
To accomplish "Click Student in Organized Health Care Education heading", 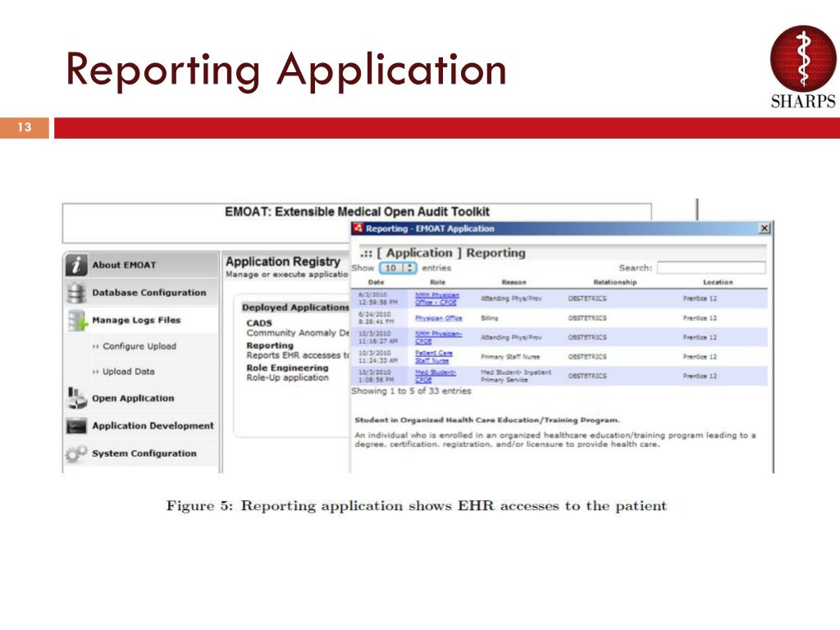I will [x=487, y=420].
